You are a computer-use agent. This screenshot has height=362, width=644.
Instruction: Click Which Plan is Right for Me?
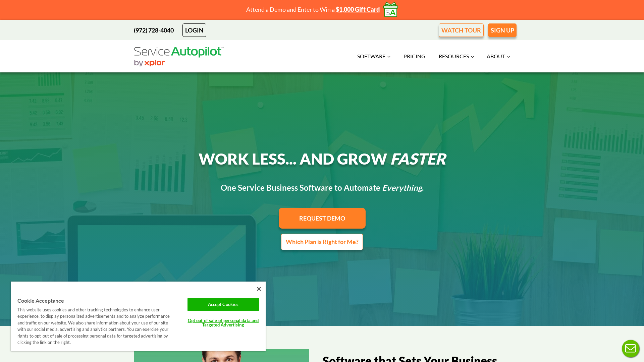(322, 242)
